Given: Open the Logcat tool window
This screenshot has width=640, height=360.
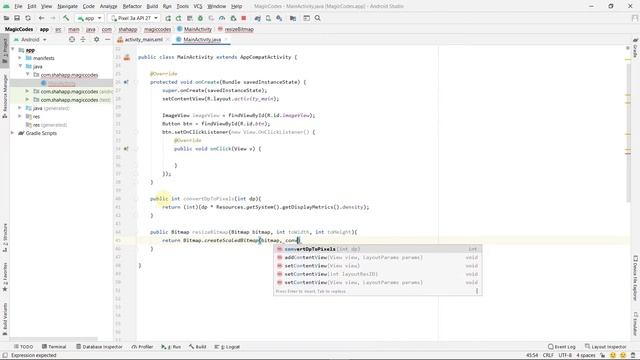Looking at the screenshot, I should (227, 347).
